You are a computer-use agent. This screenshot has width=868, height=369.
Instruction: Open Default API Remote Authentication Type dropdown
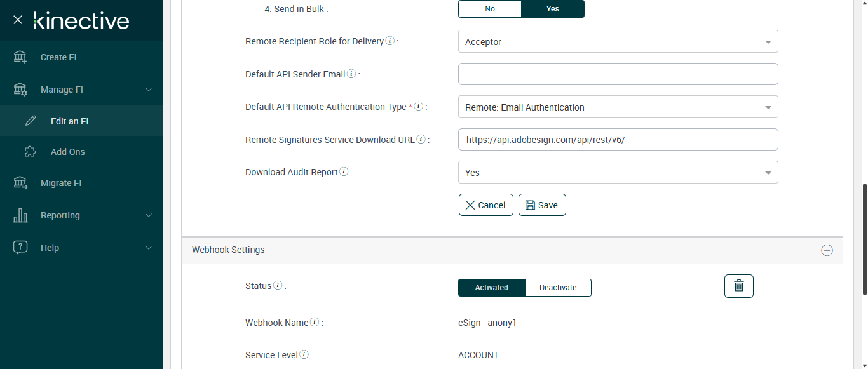(x=618, y=107)
